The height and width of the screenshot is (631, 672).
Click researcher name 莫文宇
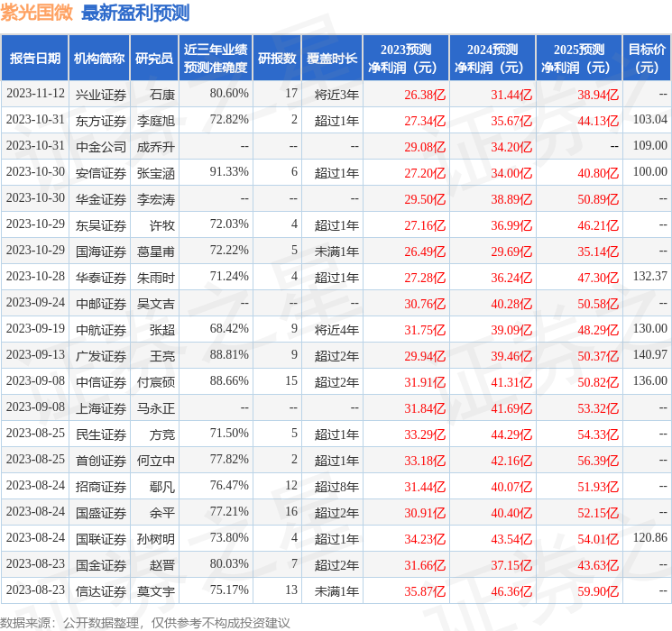155,591
